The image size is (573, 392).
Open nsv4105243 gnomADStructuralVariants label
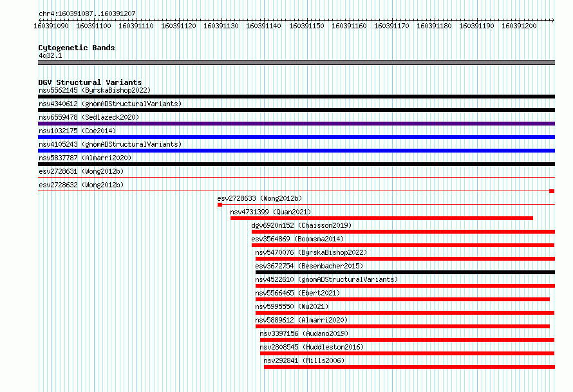(x=110, y=144)
